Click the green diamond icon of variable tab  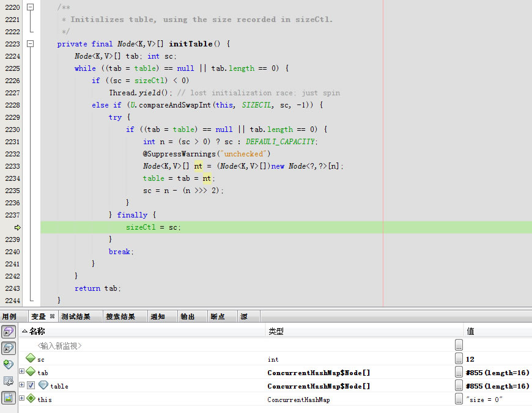pyautogui.click(x=31, y=371)
